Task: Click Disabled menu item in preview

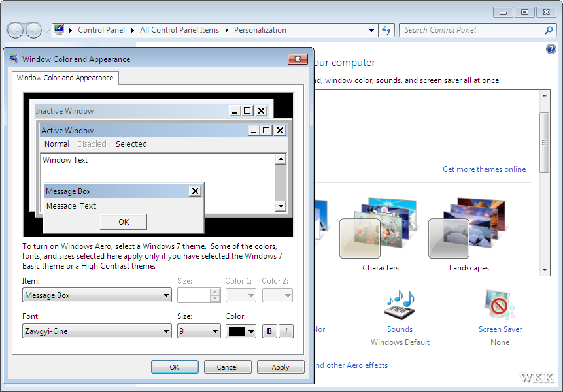Action: 92,144
